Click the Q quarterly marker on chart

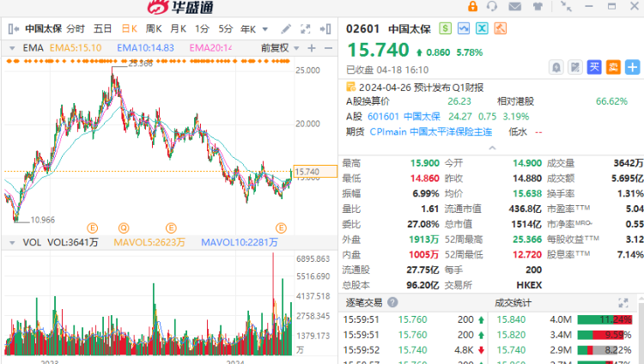[x=124, y=228]
